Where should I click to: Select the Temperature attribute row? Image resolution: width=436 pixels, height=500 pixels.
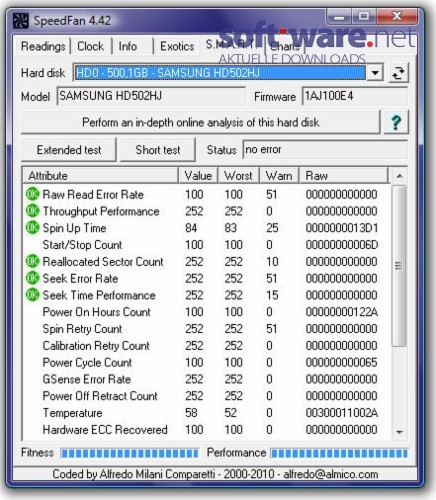[x=207, y=413]
